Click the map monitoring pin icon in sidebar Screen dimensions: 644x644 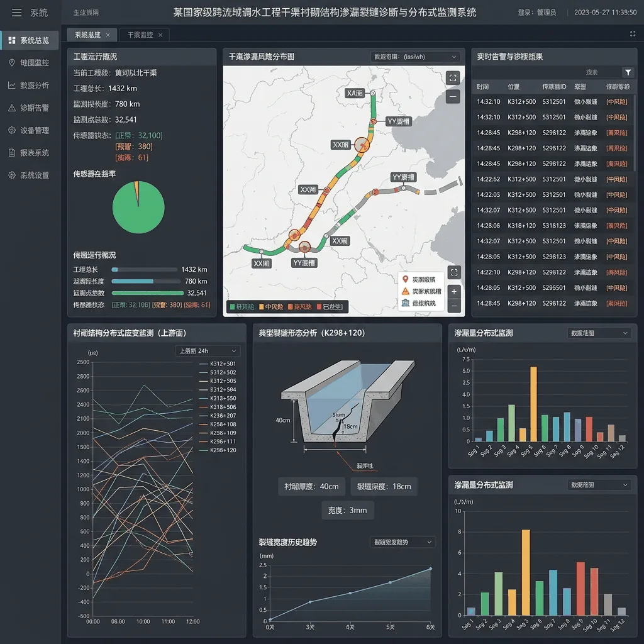[x=12, y=62]
